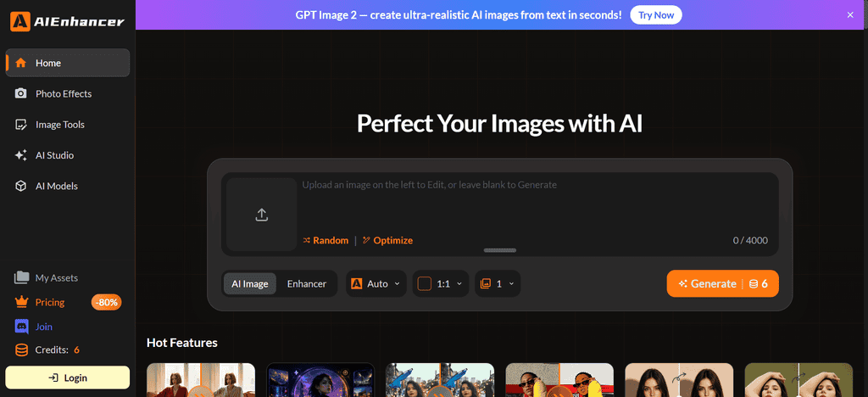Screen dimensions: 868x397
Task: Click the AI Studio sparkle icon
Action: tap(21, 155)
